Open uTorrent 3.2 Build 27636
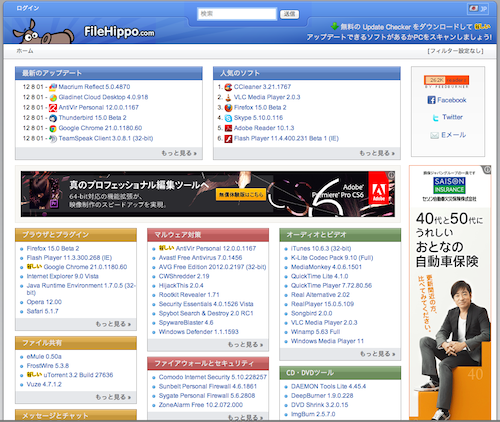This screenshot has height=422, width=500. coord(78,375)
